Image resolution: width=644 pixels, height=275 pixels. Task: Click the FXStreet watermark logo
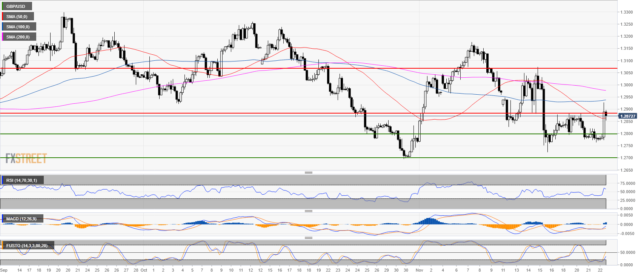26,158
